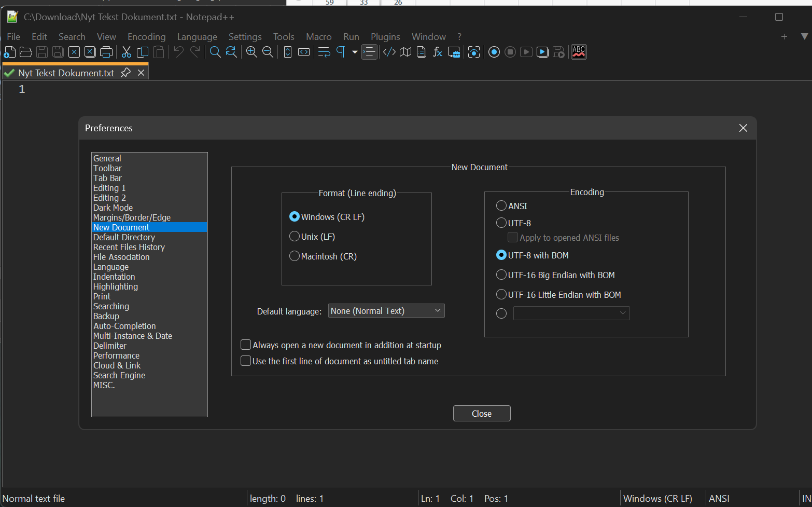The width and height of the screenshot is (812, 507).
Task: Select Unix (LF) line ending
Action: click(x=295, y=237)
